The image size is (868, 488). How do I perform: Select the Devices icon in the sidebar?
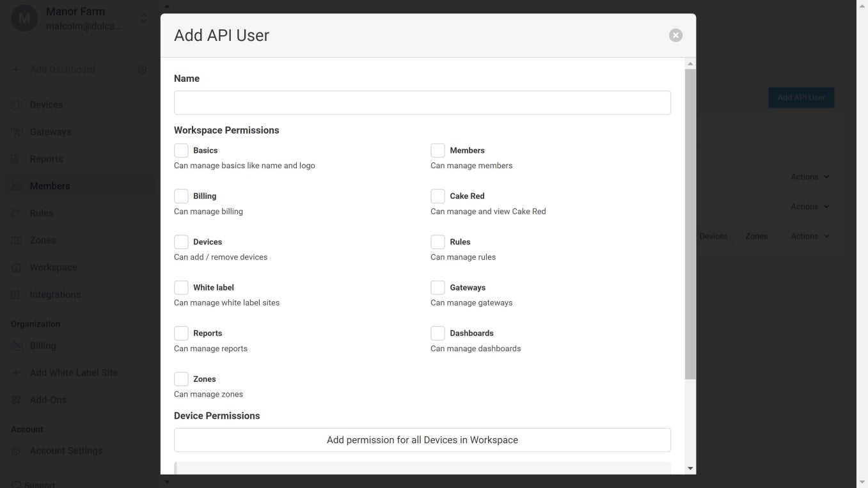(16, 104)
